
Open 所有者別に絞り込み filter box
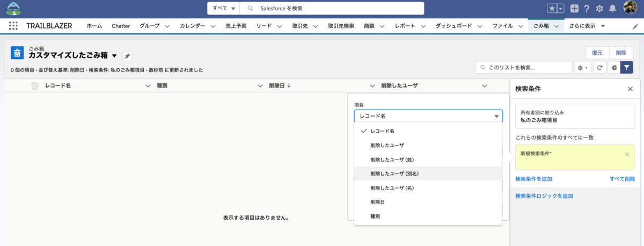coord(575,116)
